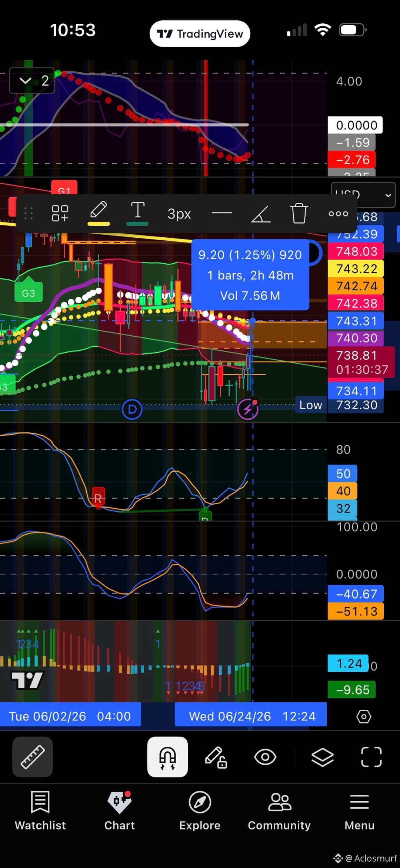Screen dimensions: 400x868
Task: Tap the G1 red signal label
Action: (64, 187)
